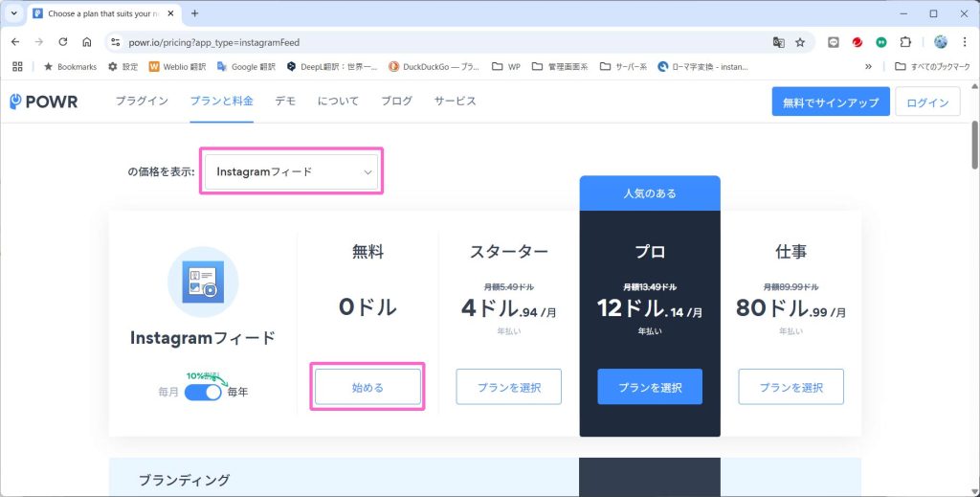Toggle the monthly/yearly billing switch

point(203,392)
